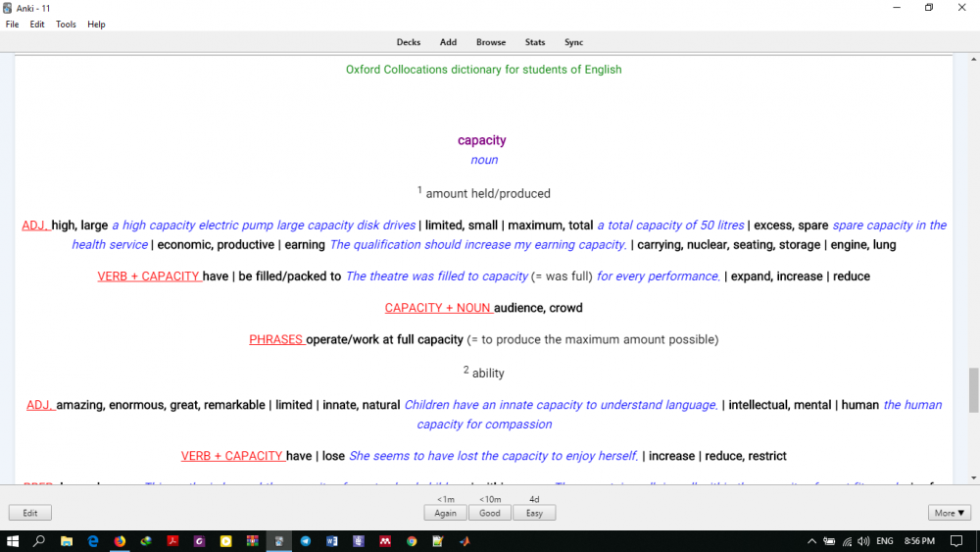The height and width of the screenshot is (552, 980).
Task: Click the volume icon in system tray
Action: (863, 541)
